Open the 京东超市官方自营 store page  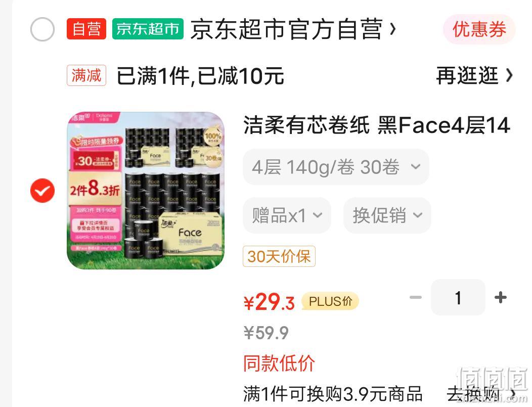point(293,29)
